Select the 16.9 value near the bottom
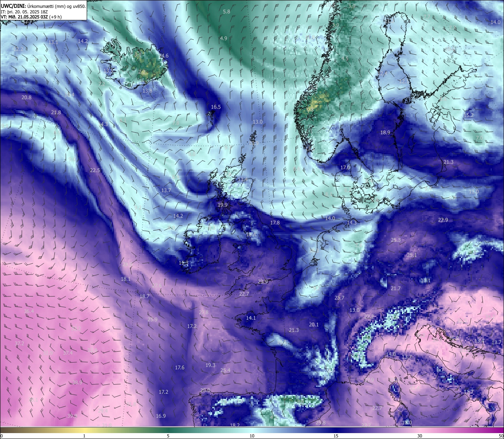 [x=161, y=416]
